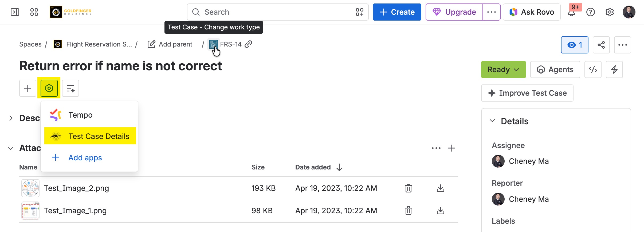Delete Test_Image_1.png with trash icon
644x232 pixels.
(409, 211)
